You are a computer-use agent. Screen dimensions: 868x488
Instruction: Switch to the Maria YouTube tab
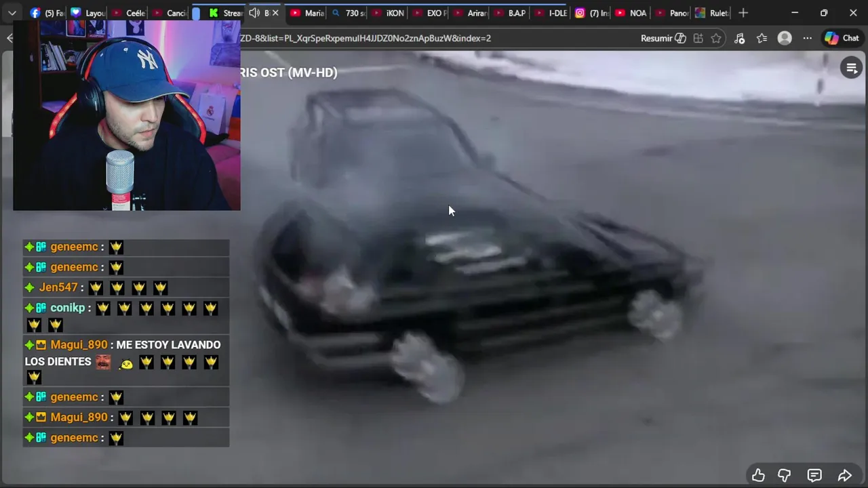pos(307,13)
